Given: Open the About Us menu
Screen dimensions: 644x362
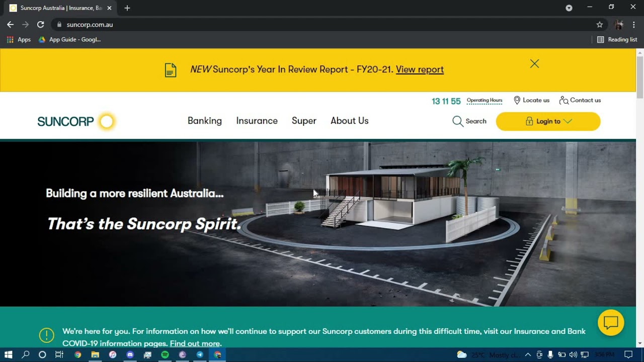Looking at the screenshot, I should pyautogui.click(x=350, y=121).
